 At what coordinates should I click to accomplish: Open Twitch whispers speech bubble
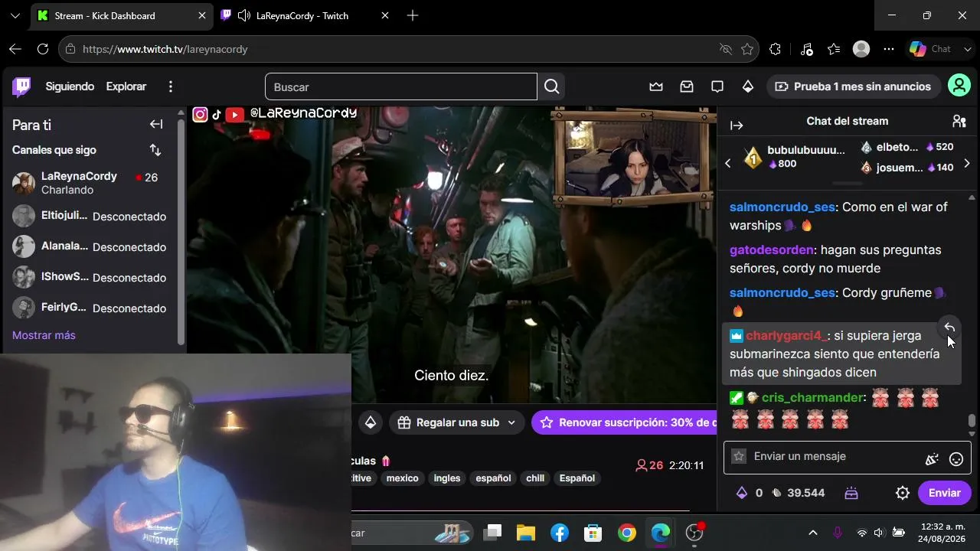[717, 86]
